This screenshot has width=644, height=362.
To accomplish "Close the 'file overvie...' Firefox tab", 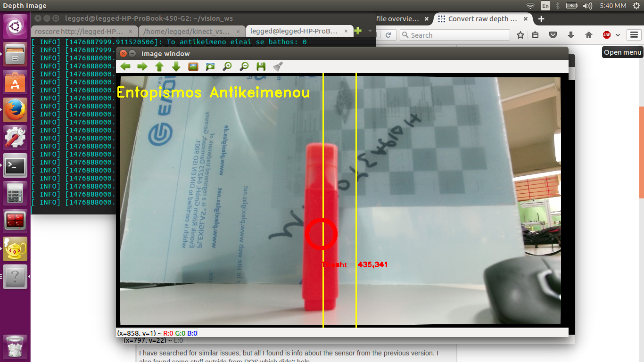I will (427, 19).
